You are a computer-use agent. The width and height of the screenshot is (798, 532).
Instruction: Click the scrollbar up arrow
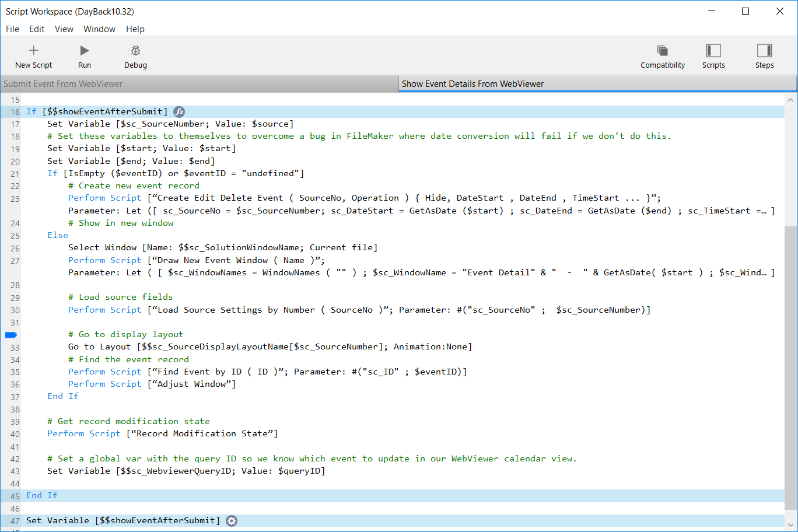click(x=790, y=100)
